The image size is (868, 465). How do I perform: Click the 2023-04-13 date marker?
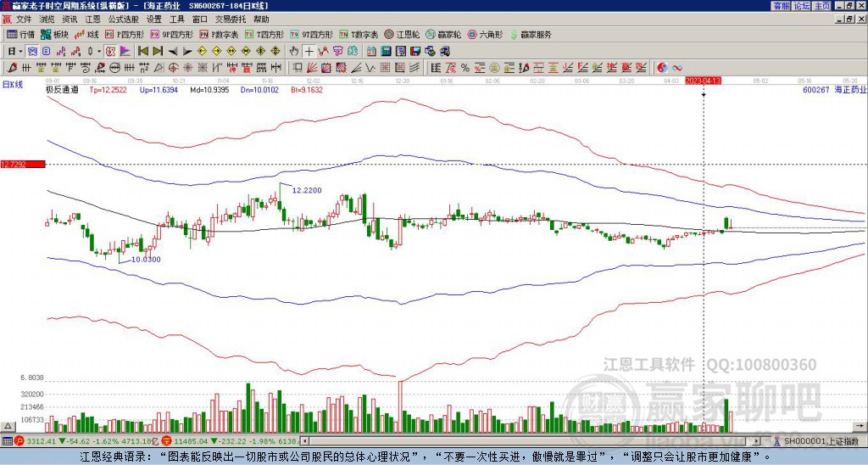point(703,81)
